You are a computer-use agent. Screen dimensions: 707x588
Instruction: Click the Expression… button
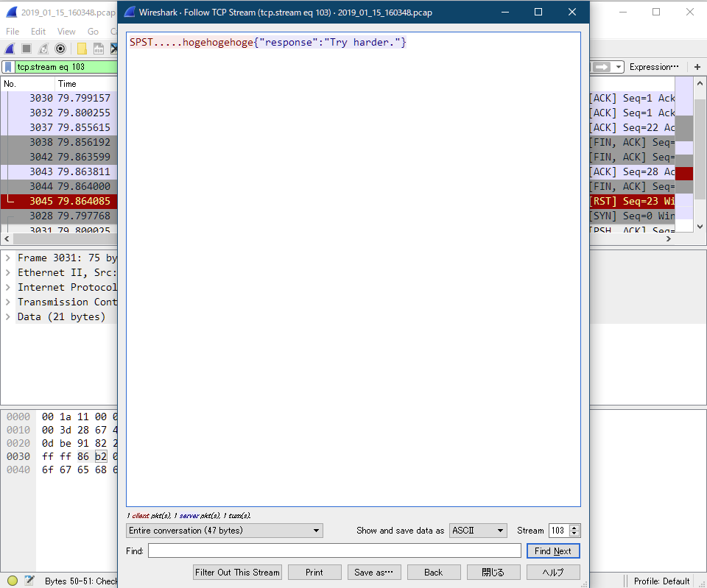(x=654, y=67)
